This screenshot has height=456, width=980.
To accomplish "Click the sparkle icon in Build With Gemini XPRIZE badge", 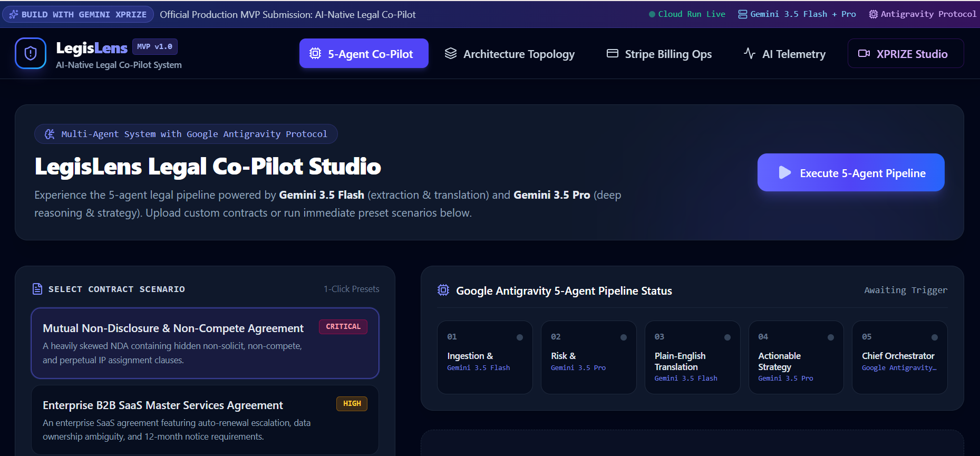I will [x=14, y=14].
